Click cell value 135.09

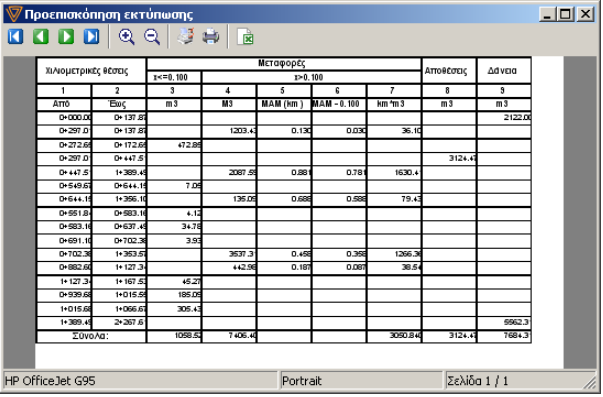245,199
